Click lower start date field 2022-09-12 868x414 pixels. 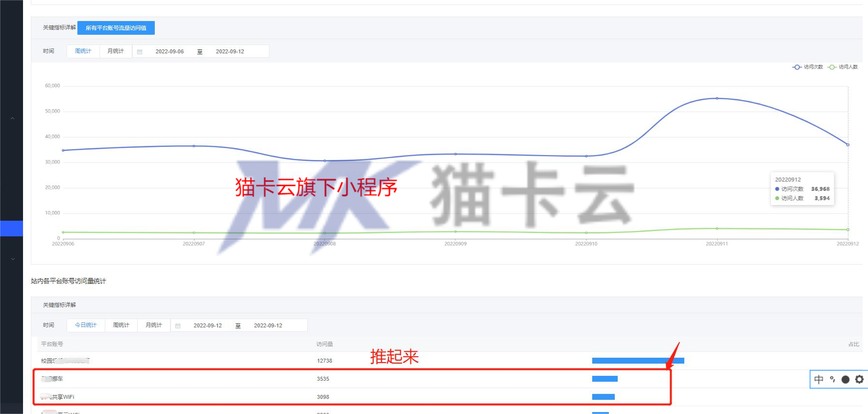click(208, 325)
